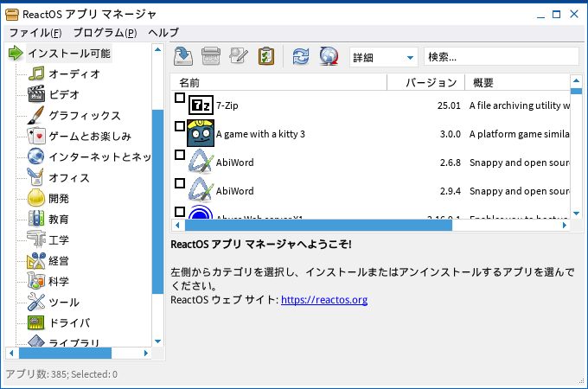This screenshot has height=389, width=588.
Task: Click the 検索... search field
Action: click(502, 57)
